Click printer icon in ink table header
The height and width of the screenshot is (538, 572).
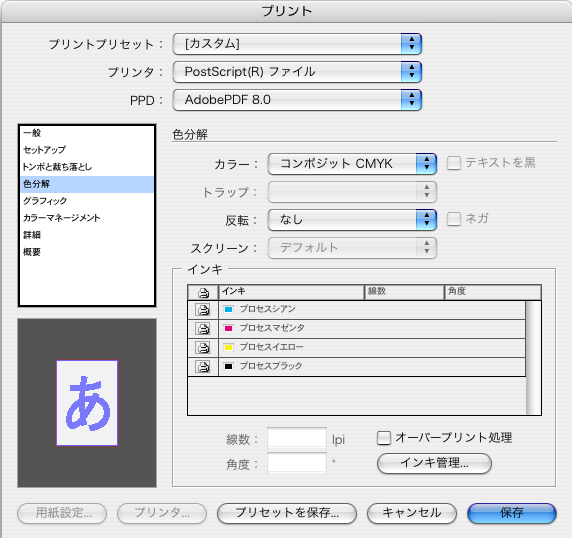click(x=203, y=293)
